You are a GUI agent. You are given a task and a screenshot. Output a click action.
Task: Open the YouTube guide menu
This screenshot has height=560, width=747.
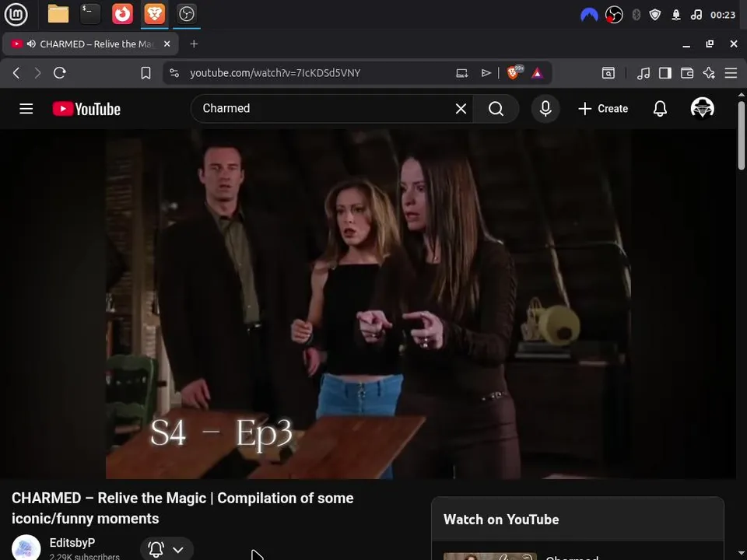(26, 109)
